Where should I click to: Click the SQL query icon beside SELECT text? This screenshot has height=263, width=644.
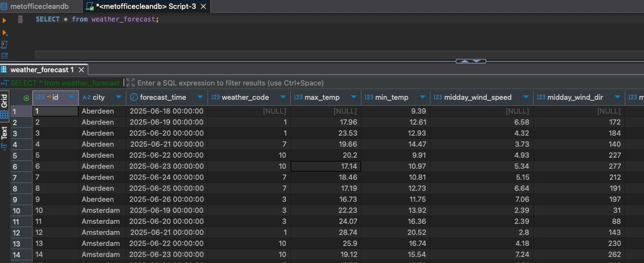pyautogui.click(x=4, y=83)
